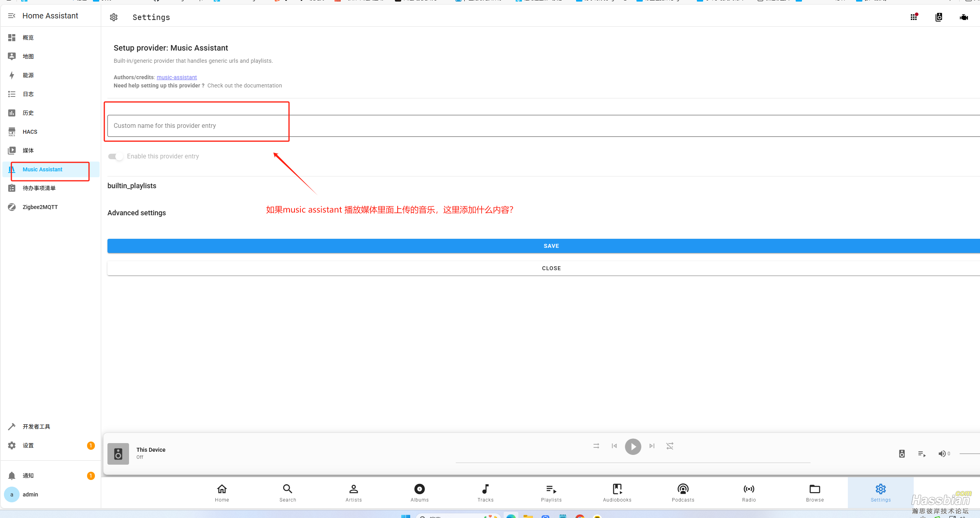Open the 媒体 media browser
The height and width of the screenshot is (518, 980).
tap(50, 151)
